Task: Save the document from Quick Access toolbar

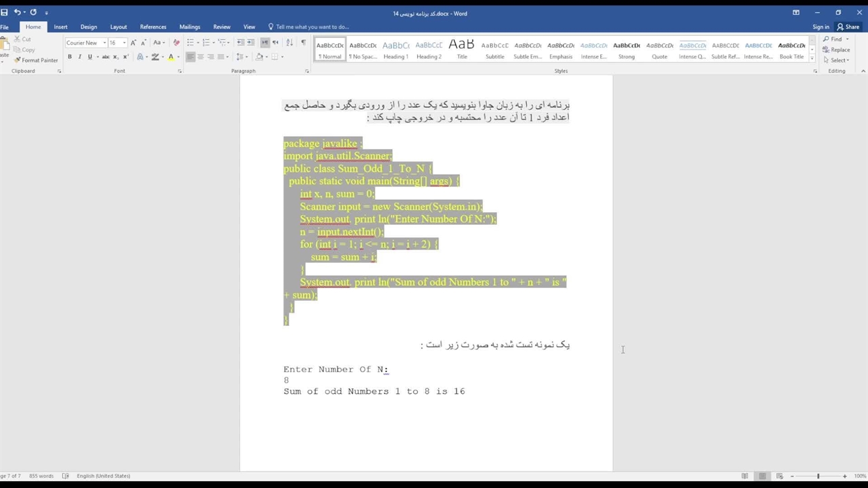Action: tap(5, 12)
